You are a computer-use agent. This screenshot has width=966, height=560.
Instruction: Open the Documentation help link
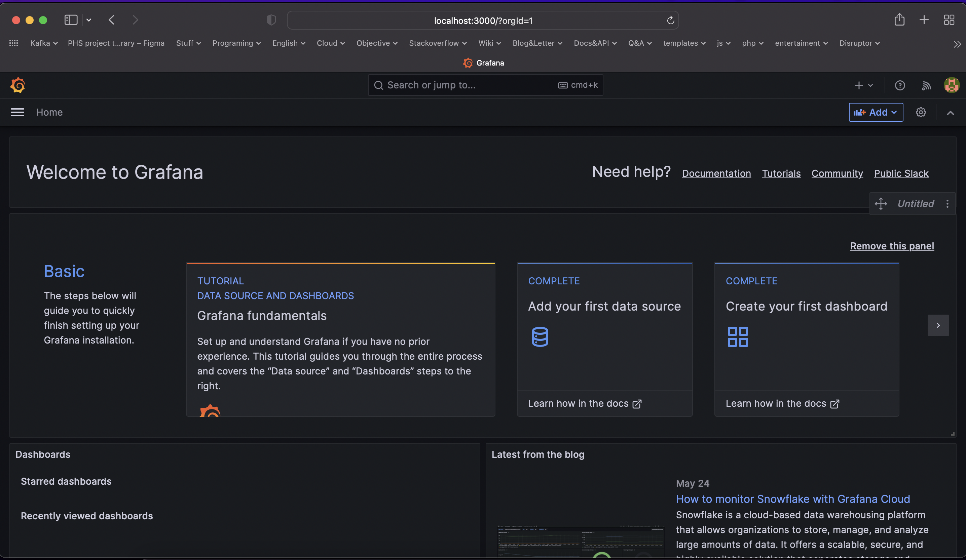716,173
